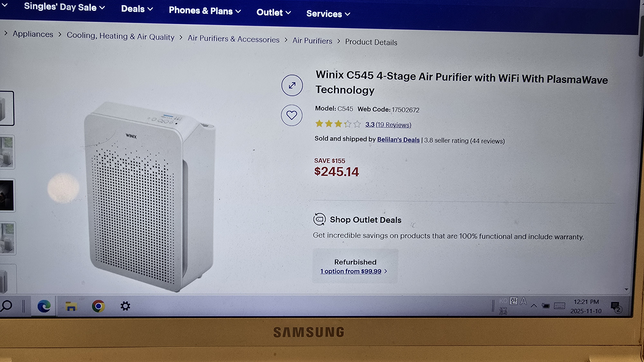Open the Belilan's Deals seller link
Screen dimensions: 644x362
pyautogui.click(x=398, y=140)
